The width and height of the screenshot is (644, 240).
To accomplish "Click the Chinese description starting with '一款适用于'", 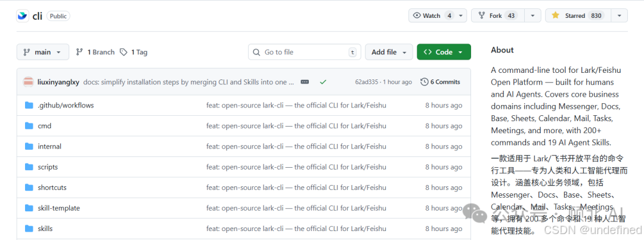I will point(559,195).
